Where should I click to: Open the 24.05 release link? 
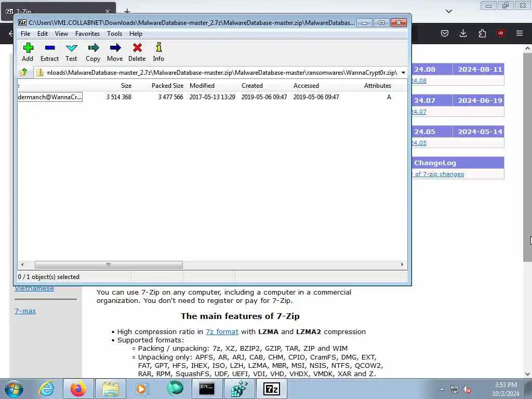click(x=419, y=143)
